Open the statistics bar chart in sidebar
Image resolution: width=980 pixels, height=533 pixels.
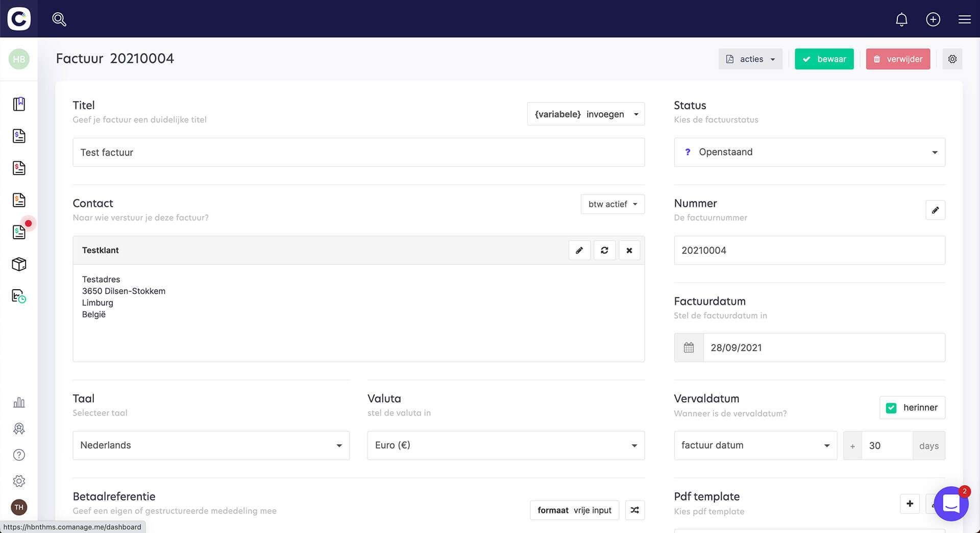point(19,403)
